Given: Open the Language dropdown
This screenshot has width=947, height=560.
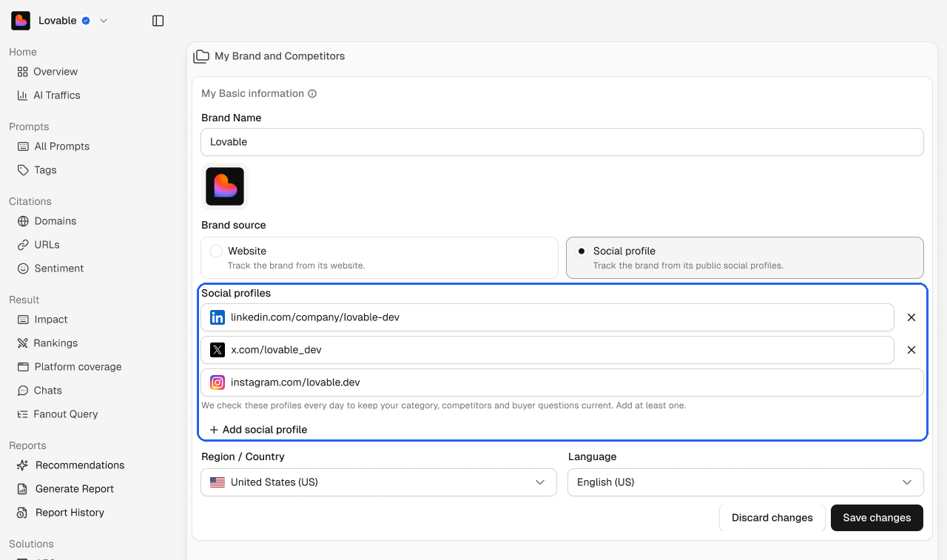Looking at the screenshot, I should point(746,482).
